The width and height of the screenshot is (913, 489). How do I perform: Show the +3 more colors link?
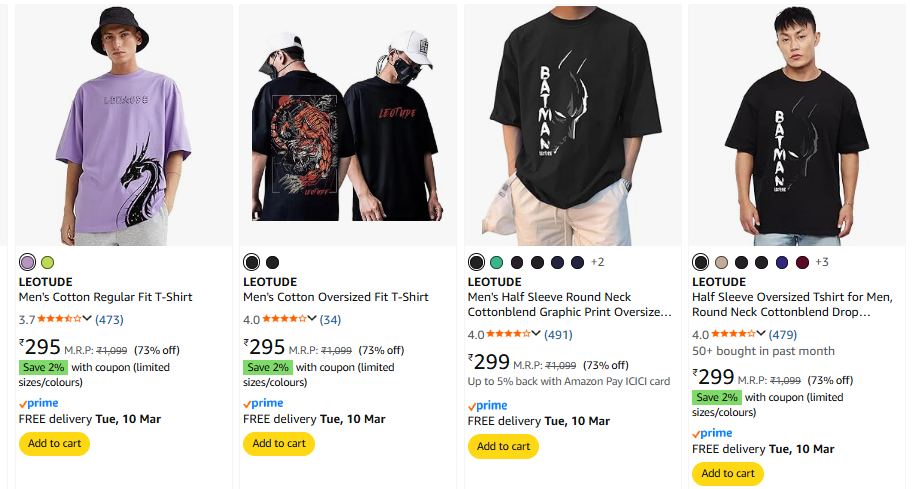[822, 262]
